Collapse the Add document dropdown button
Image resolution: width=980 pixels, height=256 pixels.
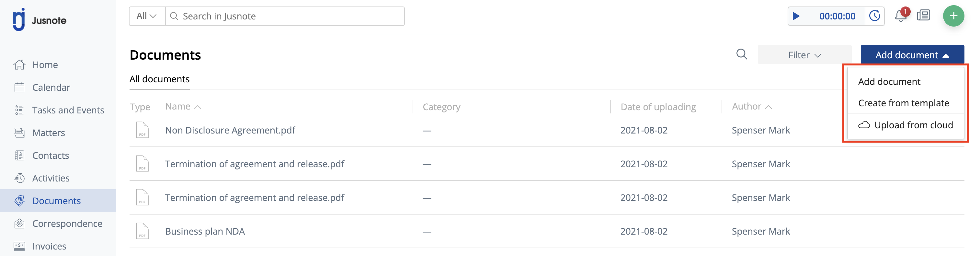[912, 55]
